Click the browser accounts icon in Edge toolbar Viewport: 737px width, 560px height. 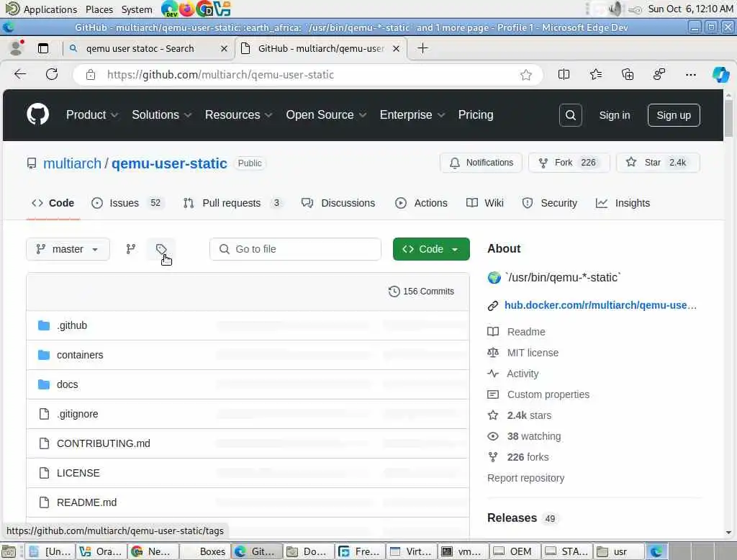click(659, 74)
